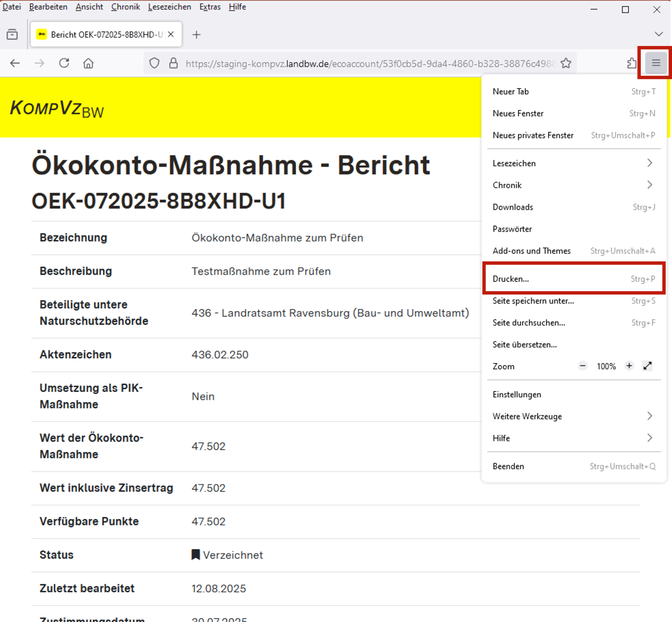Expand the Lesezeichen submenu
This screenshot has width=672, height=622.
pyautogui.click(x=574, y=163)
